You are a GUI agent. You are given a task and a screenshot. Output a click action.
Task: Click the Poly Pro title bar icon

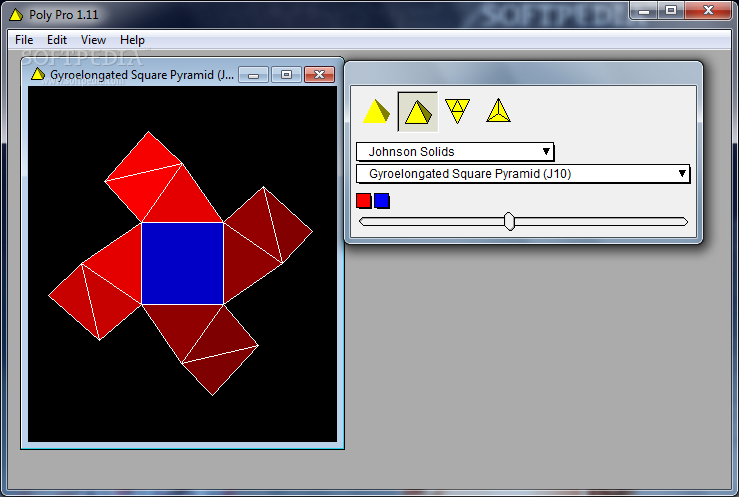(x=15, y=14)
